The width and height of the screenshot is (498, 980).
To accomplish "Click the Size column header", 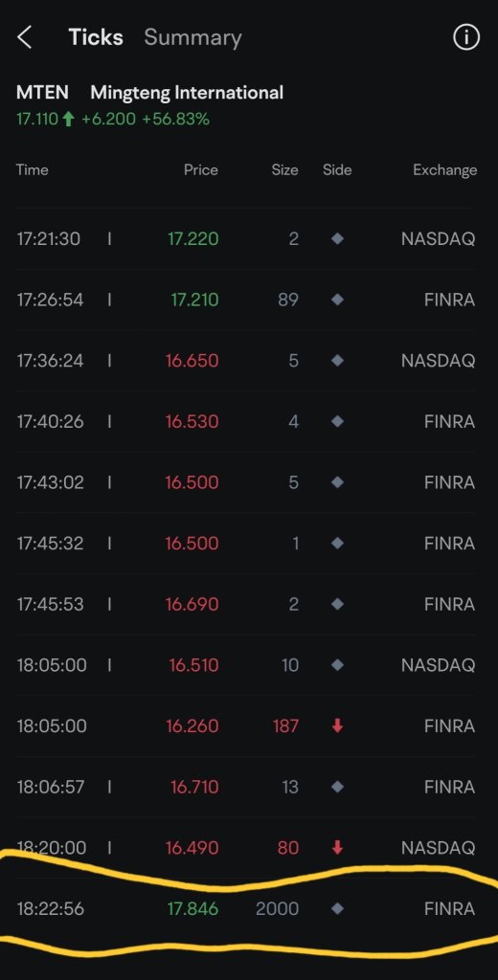I will pyautogui.click(x=284, y=170).
